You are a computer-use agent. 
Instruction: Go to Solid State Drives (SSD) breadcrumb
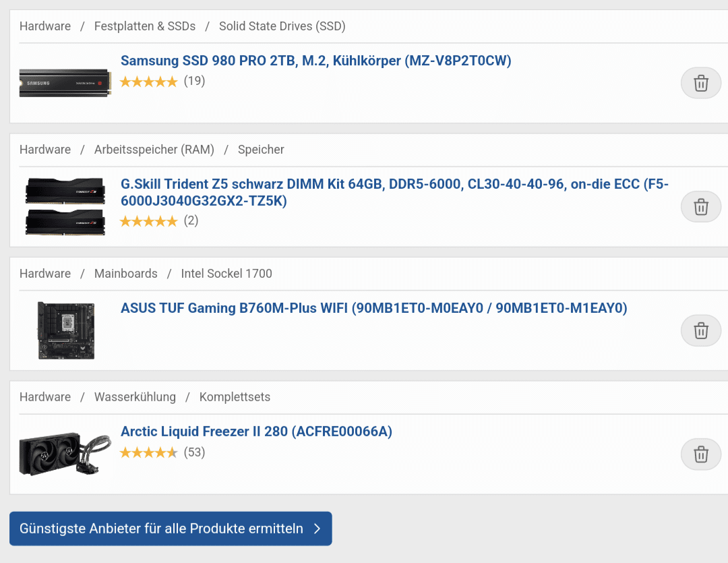(282, 26)
